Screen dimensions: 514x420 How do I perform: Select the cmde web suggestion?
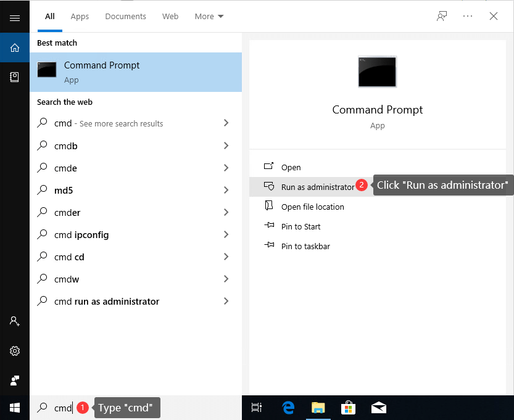point(136,168)
